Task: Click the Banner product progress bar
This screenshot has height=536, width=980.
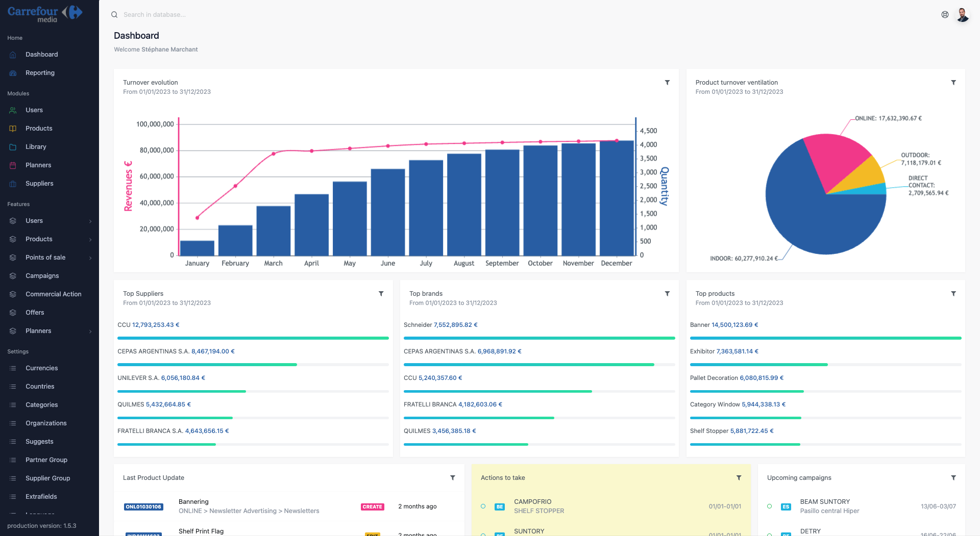Action: [826, 338]
